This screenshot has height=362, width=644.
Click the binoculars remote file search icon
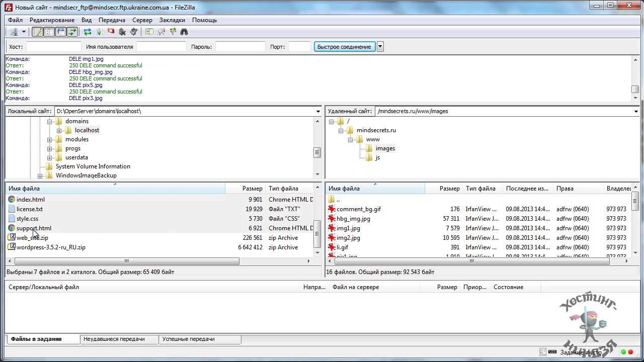point(184,32)
